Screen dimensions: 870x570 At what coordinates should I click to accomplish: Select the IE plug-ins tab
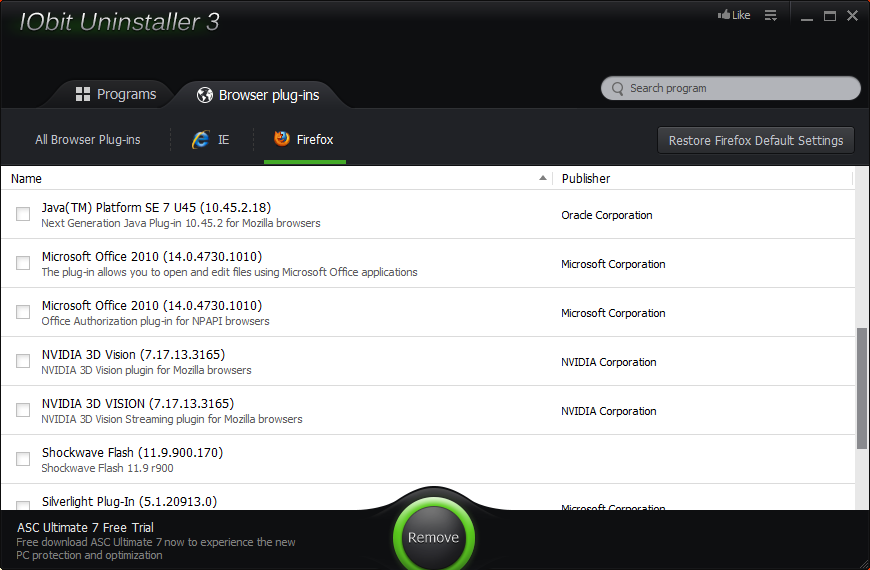[x=211, y=139]
